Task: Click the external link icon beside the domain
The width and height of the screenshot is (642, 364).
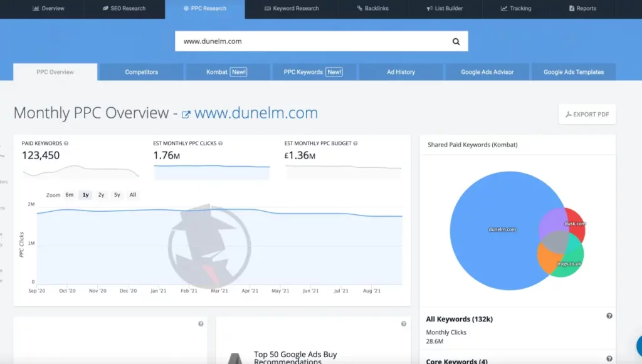Action: 186,115
